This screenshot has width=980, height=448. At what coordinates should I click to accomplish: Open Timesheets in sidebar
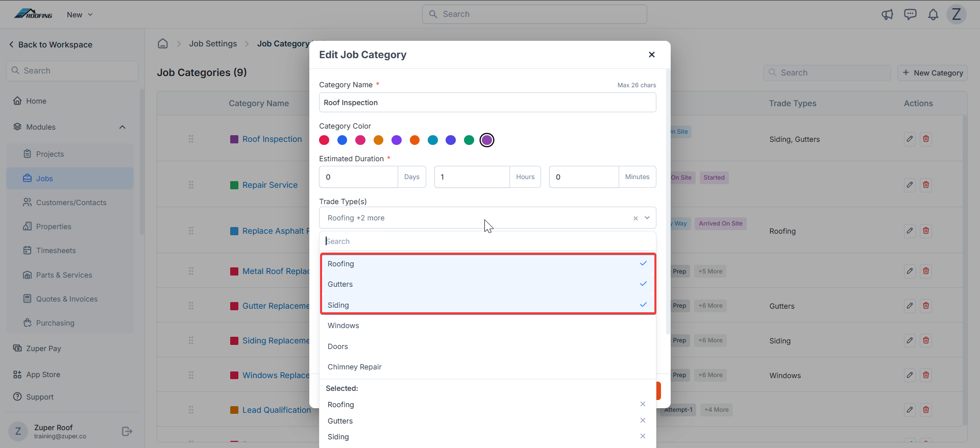tap(70, 251)
